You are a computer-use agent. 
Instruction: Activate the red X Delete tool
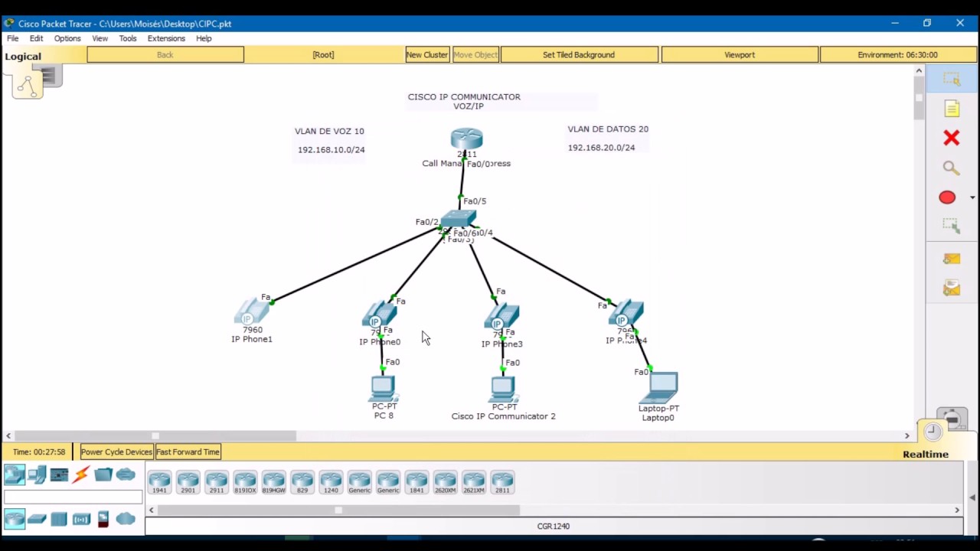pyautogui.click(x=951, y=138)
